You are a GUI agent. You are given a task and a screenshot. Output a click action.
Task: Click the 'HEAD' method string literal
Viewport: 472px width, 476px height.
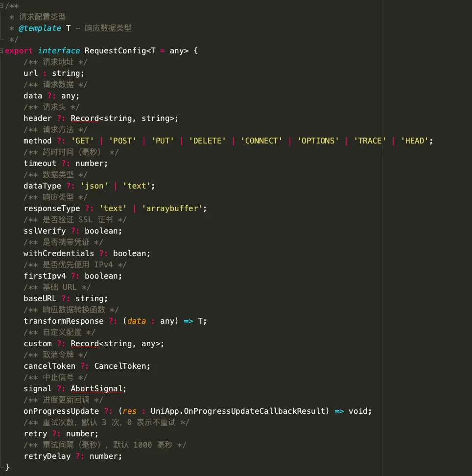pos(415,141)
